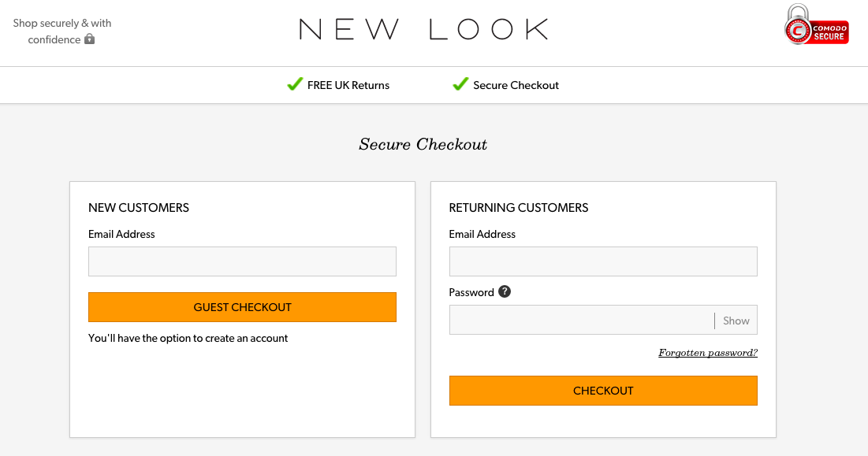The image size is (868, 456).
Task: Click 'You'll have the option to create an account' text
Action: (x=188, y=339)
